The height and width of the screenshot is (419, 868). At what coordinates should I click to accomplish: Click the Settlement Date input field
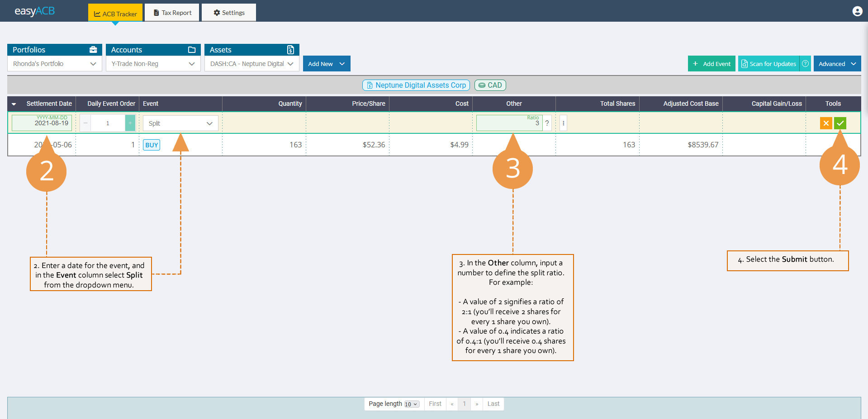coord(42,123)
